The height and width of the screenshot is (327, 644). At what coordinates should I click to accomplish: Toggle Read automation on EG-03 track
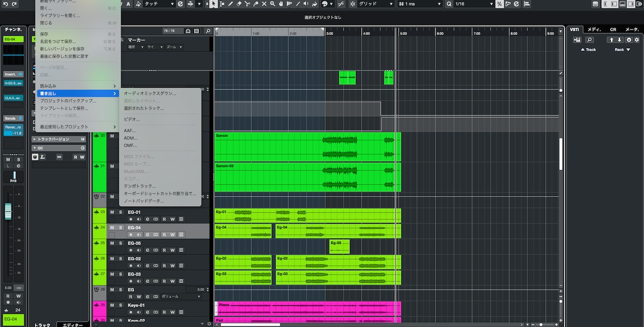tap(164, 282)
